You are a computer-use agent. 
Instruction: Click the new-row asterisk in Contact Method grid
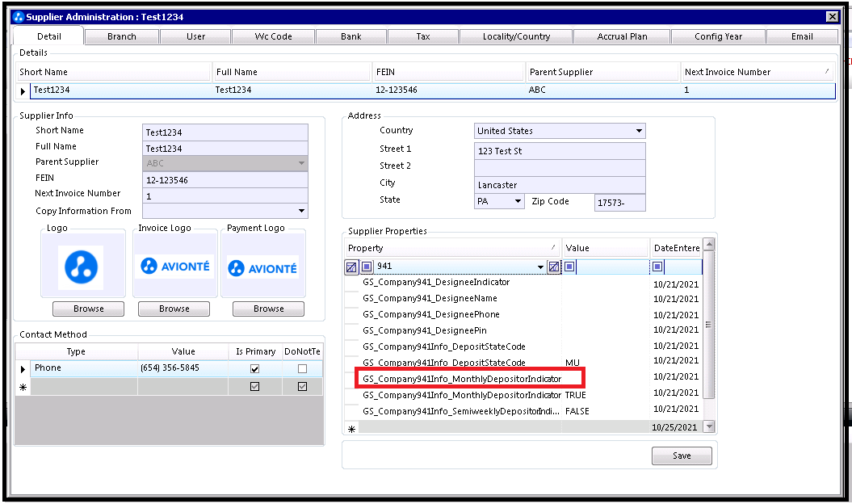(23, 388)
